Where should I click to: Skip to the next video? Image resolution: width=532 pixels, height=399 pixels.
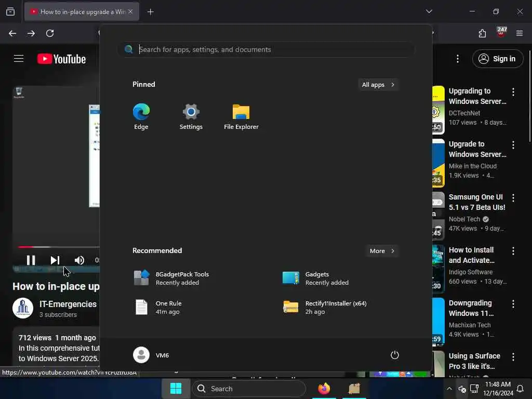point(55,260)
